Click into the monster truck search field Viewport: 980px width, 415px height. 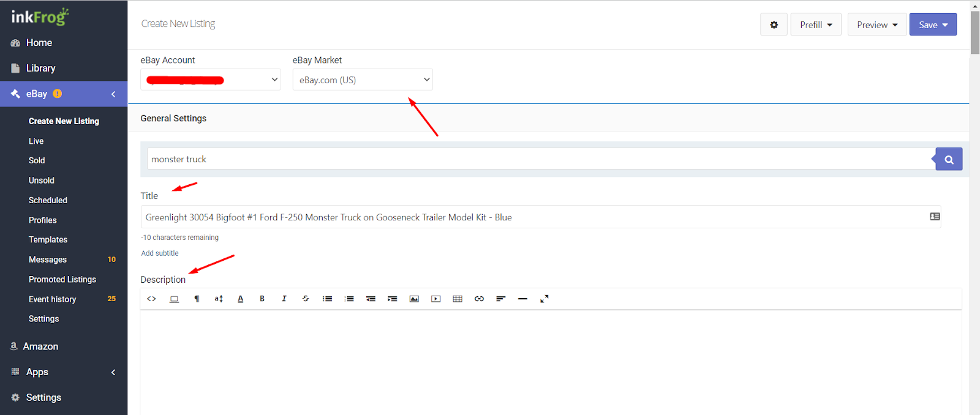pyautogui.click(x=541, y=159)
